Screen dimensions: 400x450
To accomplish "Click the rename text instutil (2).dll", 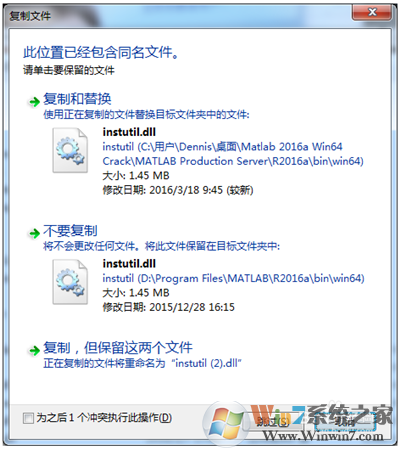I will tap(206, 363).
